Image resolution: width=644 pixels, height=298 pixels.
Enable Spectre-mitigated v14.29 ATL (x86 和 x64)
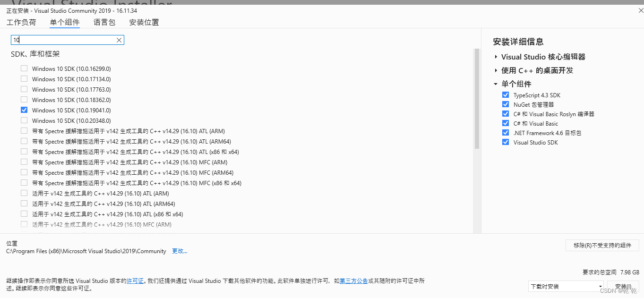click(24, 152)
